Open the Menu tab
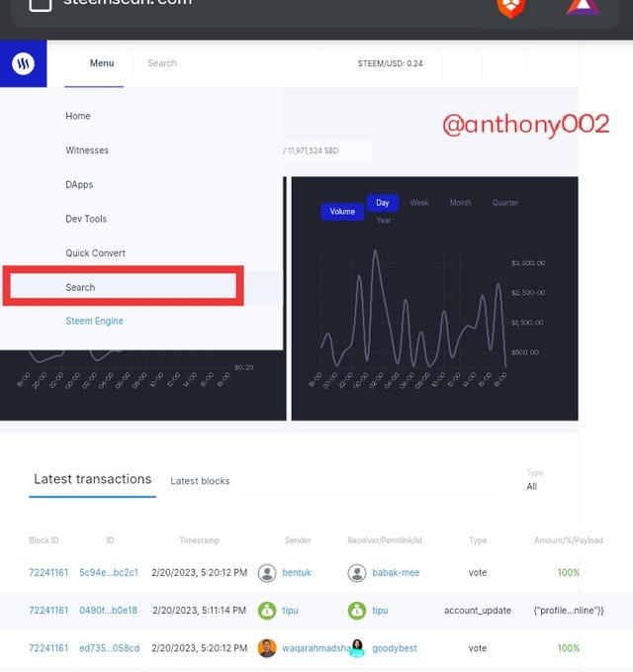The width and height of the screenshot is (633, 672). point(102,63)
